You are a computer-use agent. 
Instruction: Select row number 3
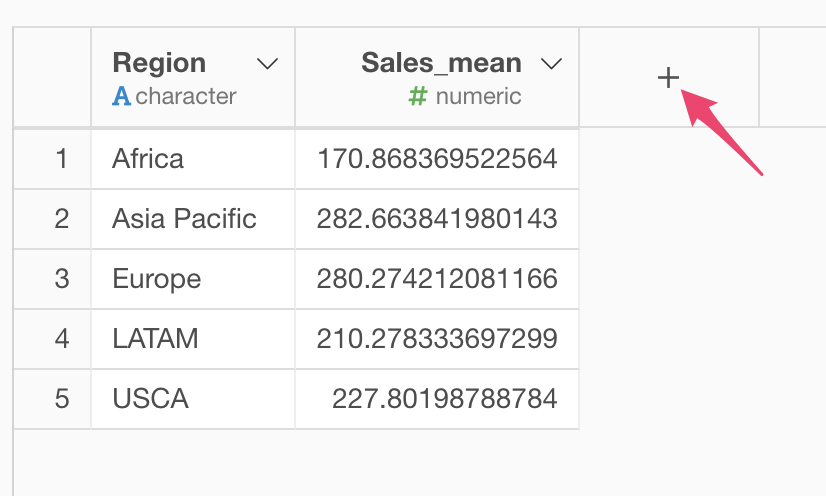point(62,279)
